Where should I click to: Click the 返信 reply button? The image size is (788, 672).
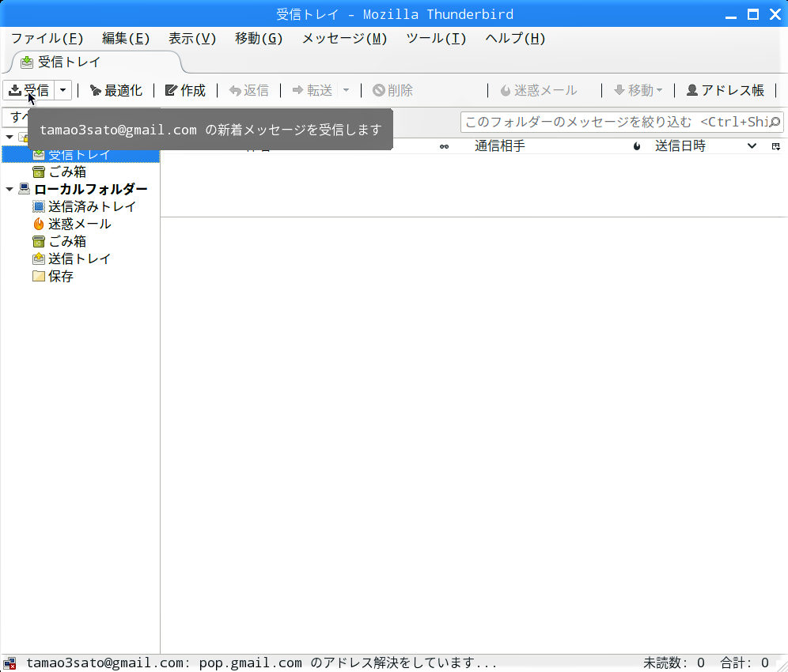[248, 90]
